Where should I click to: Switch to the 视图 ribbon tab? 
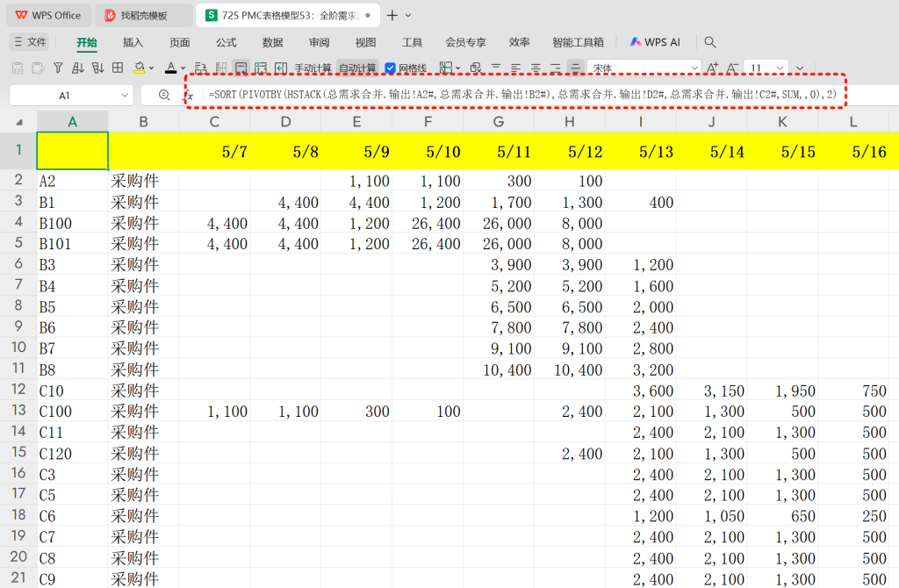[365, 42]
